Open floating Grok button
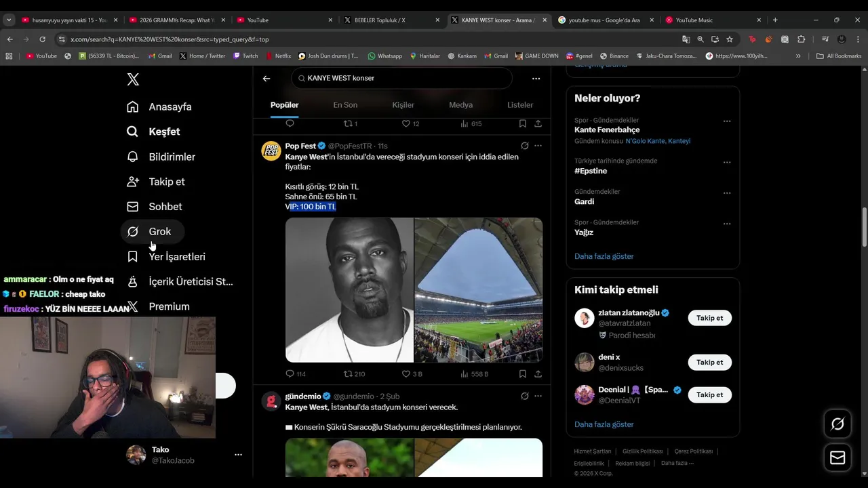This screenshot has width=868, height=488. coord(837,424)
